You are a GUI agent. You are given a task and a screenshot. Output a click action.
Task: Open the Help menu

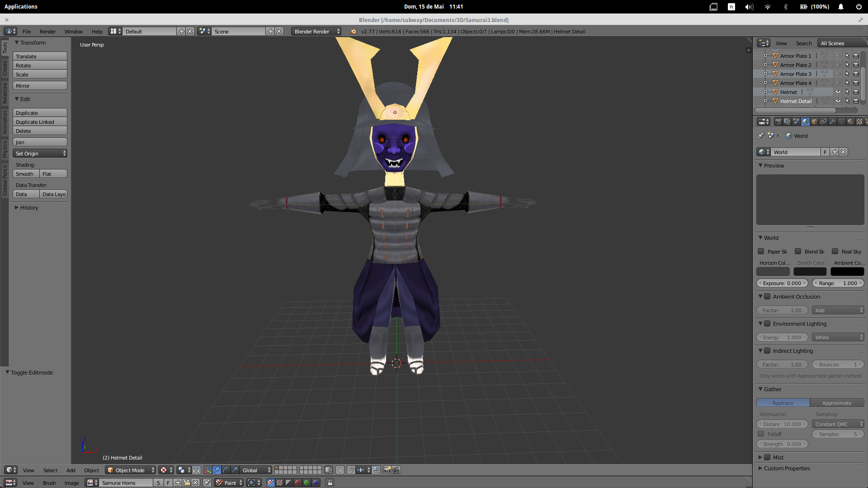(97, 31)
